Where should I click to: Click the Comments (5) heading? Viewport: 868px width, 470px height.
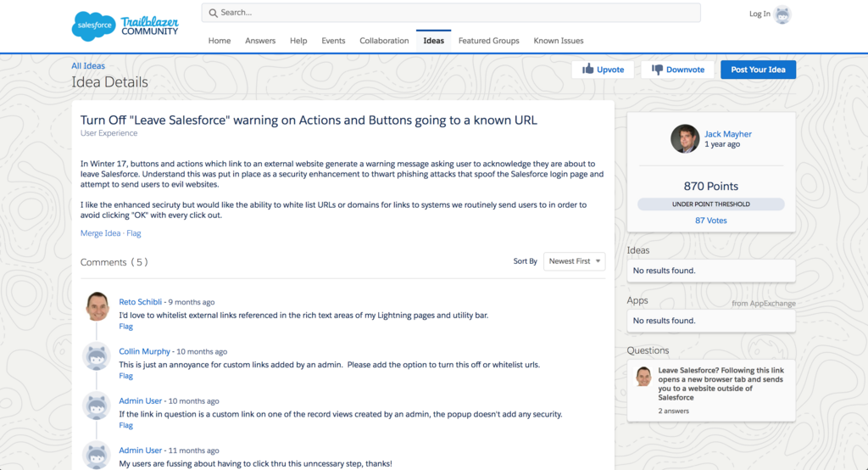[114, 262]
